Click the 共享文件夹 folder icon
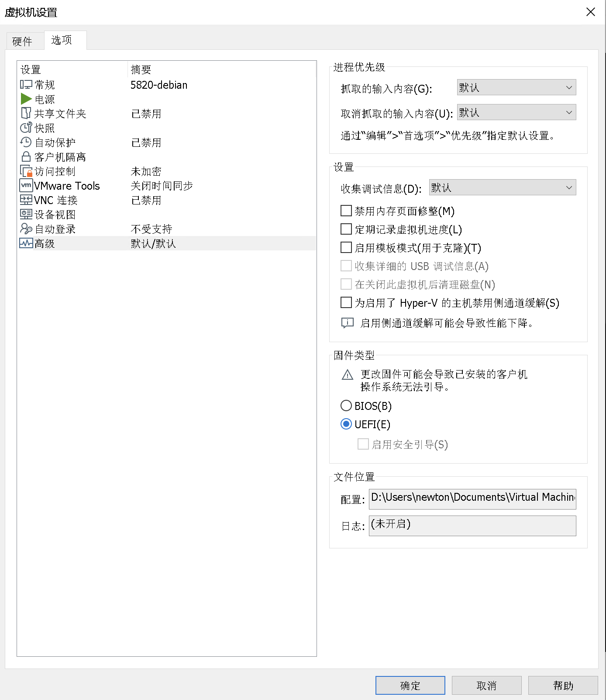Viewport: 606px width, 700px height. tap(26, 113)
